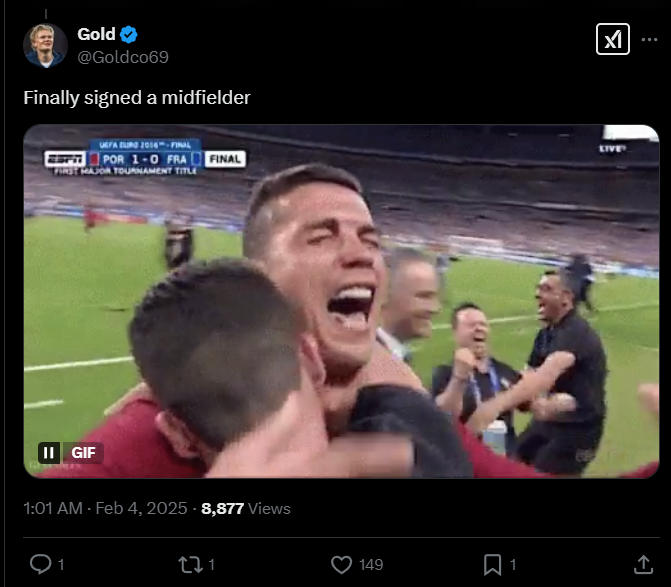Open the @Goldco69 handle link

pos(123,57)
